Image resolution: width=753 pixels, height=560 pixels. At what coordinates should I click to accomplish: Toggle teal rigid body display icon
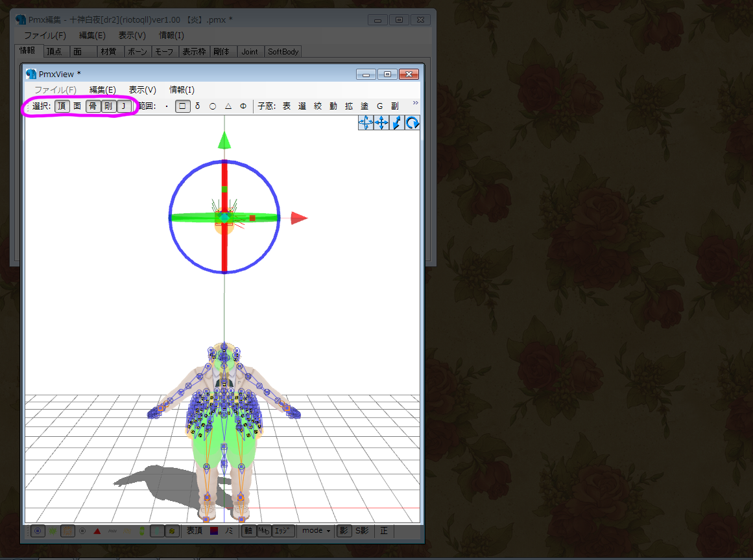tap(157, 531)
